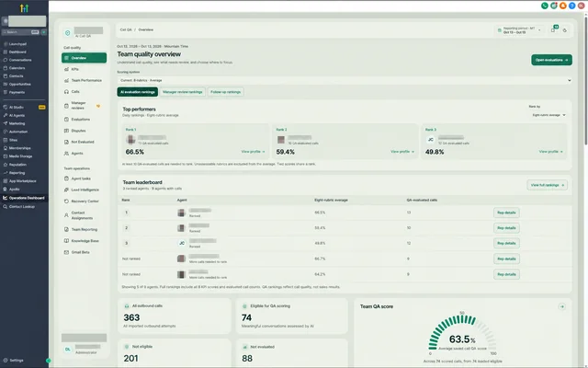This screenshot has height=368, width=588.
Task: Click the green phone dialer icon
Action: [x=545, y=6]
